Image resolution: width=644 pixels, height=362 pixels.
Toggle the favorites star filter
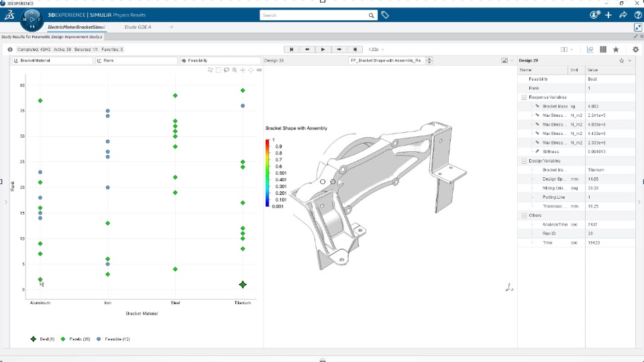[x=616, y=50]
